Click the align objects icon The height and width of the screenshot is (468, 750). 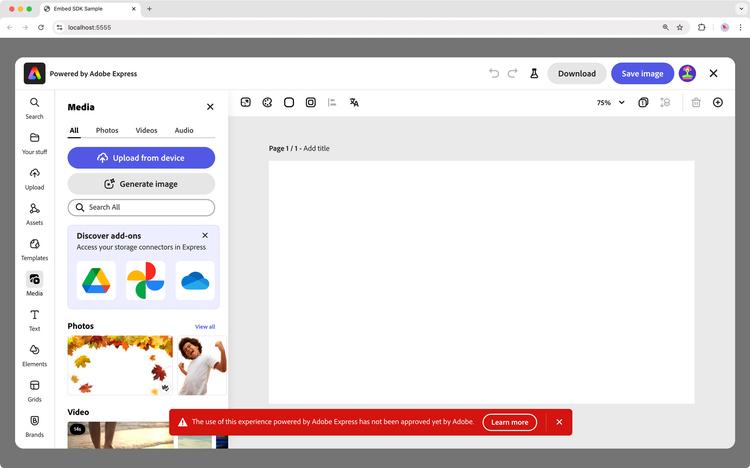point(332,102)
